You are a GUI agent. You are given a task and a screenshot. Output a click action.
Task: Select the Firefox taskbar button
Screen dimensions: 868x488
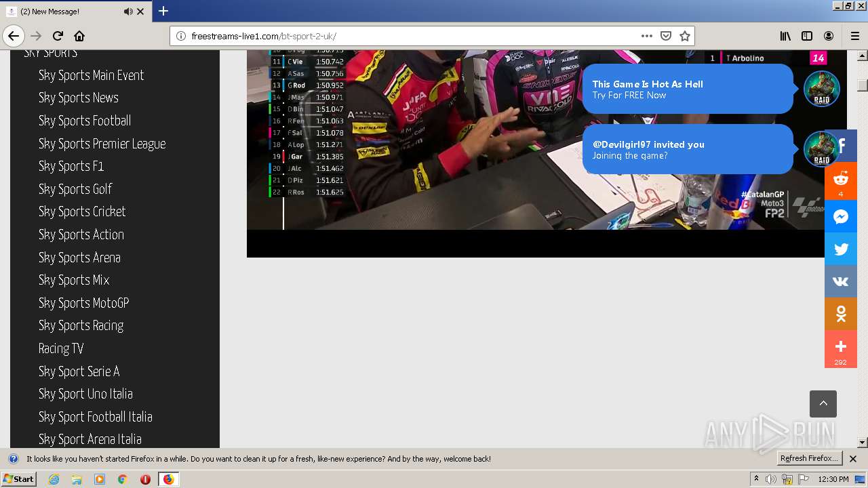[x=168, y=479]
